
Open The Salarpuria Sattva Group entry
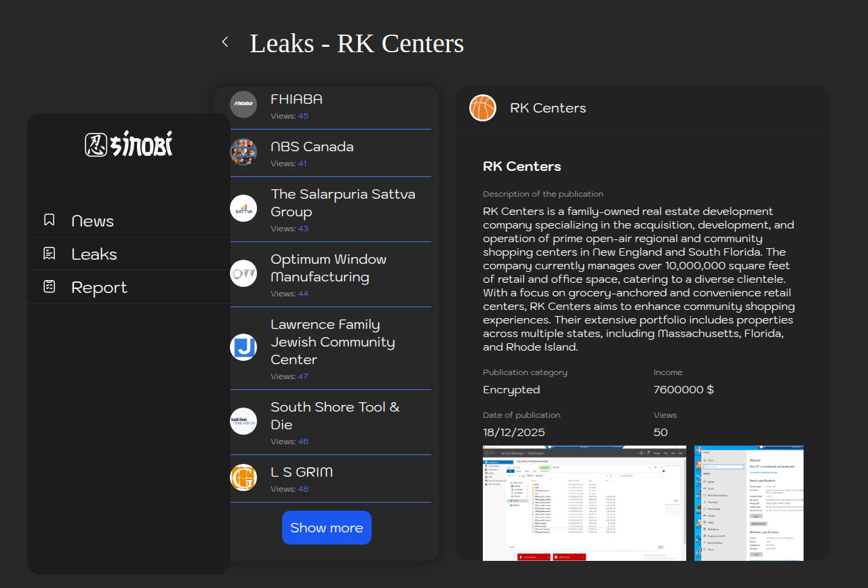pos(342,203)
